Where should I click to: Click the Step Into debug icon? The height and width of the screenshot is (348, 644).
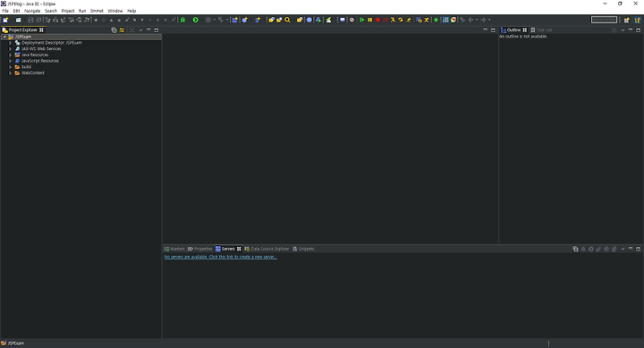click(x=393, y=20)
